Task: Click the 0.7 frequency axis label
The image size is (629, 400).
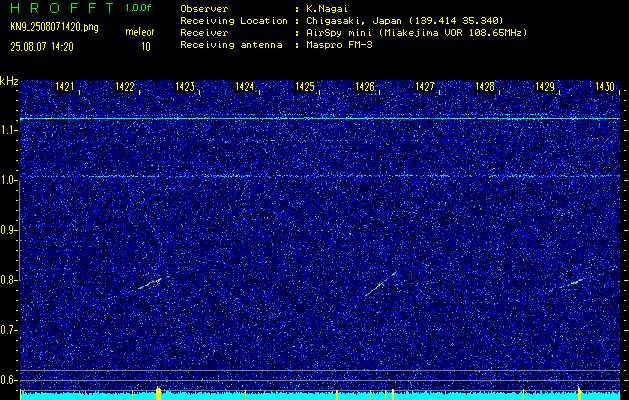Action: pos(8,330)
